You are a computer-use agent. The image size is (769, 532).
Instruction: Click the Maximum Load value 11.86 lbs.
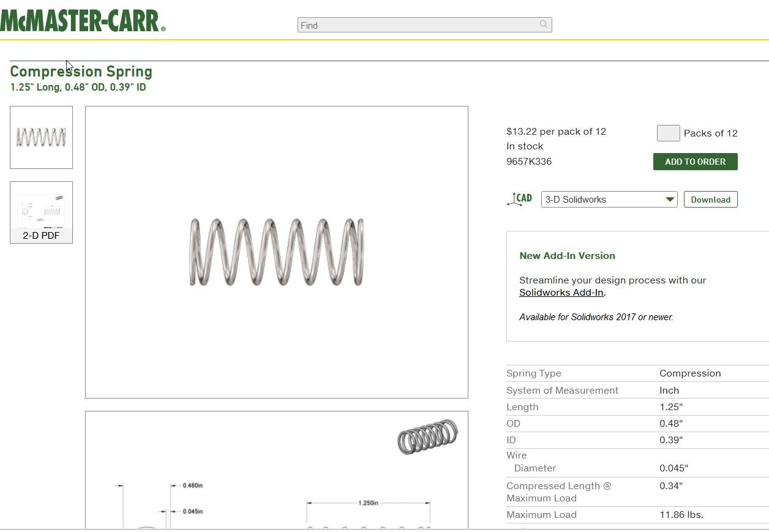pos(681,514)
